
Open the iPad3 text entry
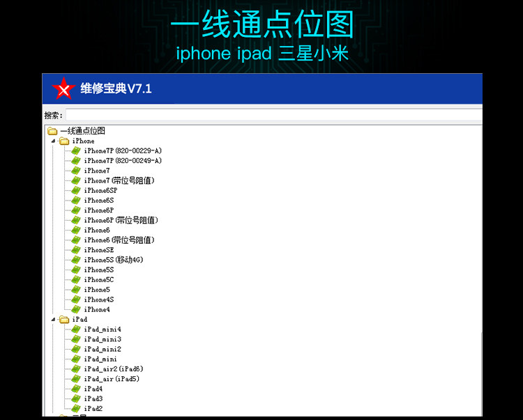pyautogui.click(x=93, y=398)
